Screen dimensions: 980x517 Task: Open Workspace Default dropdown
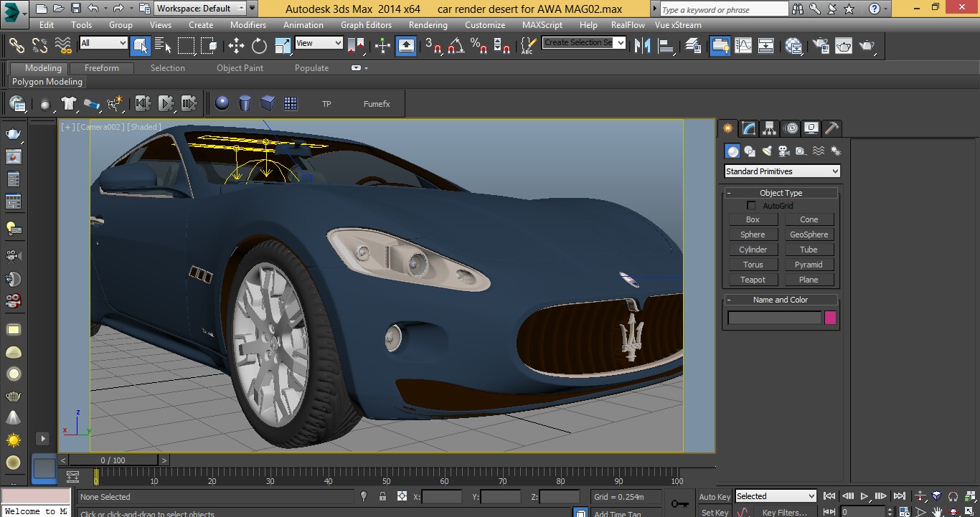point(199,9)
